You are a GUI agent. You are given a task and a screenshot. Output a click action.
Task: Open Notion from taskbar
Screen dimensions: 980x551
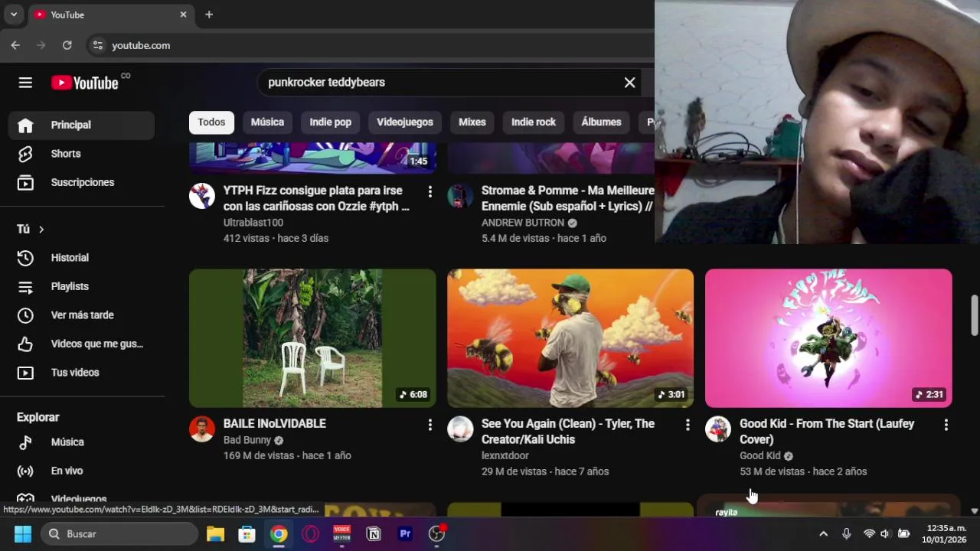click(x=374, y=534)
